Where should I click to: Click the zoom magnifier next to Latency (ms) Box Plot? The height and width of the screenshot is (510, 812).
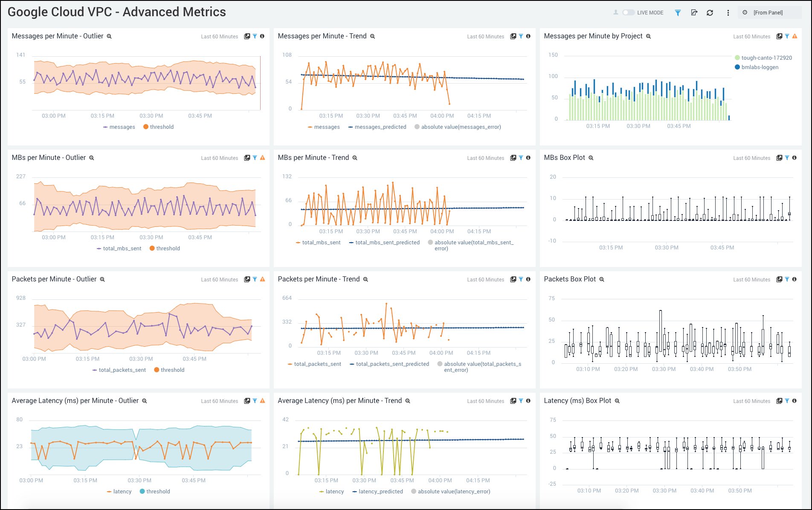(x=617, y=401)
